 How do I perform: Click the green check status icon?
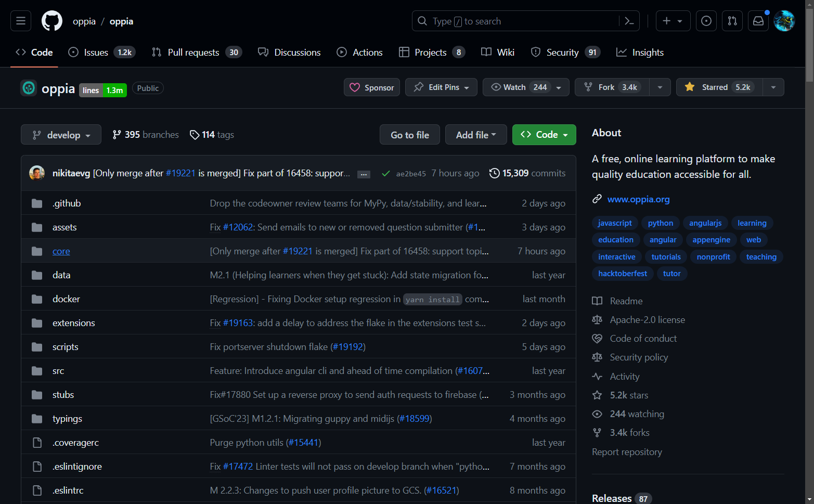click(x=385, y=174)
